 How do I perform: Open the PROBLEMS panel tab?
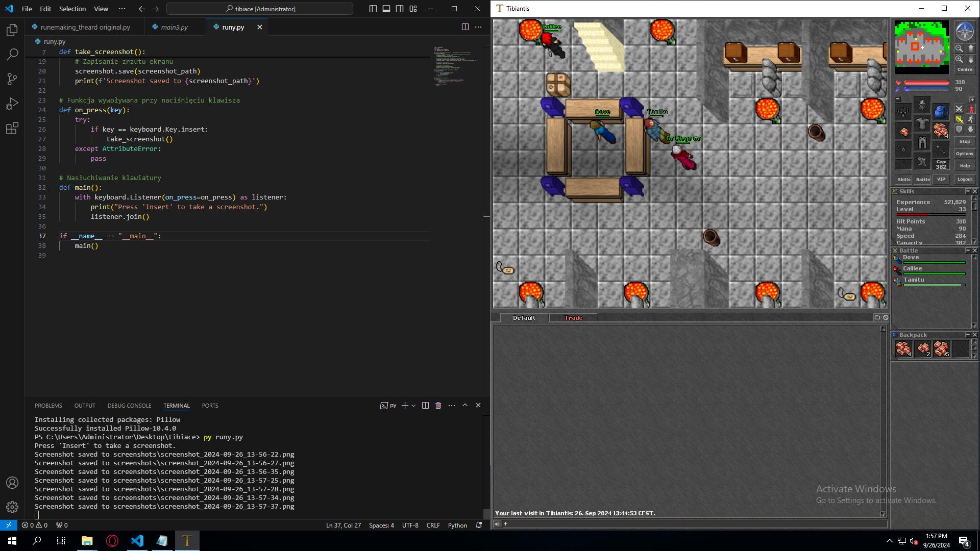pyautogui.click(x=48, y=406)
